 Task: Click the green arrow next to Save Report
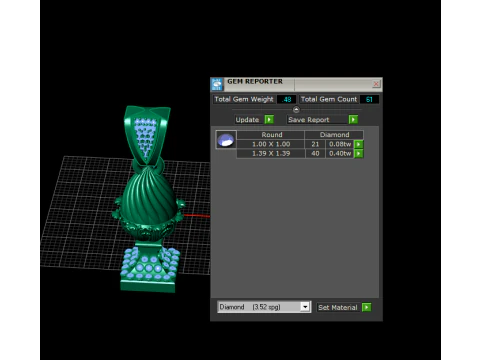tap(353, 119)
